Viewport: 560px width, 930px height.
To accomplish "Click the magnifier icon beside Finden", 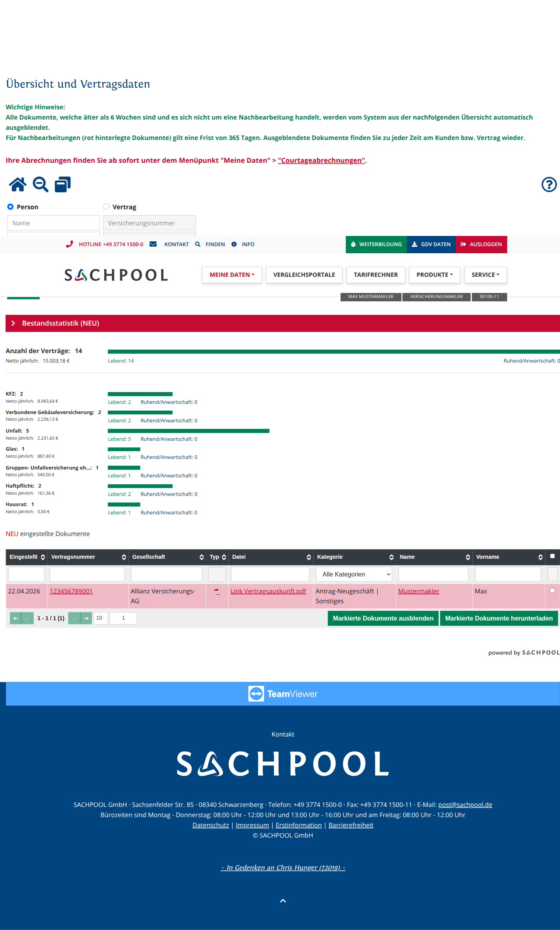I will (198, 244).
